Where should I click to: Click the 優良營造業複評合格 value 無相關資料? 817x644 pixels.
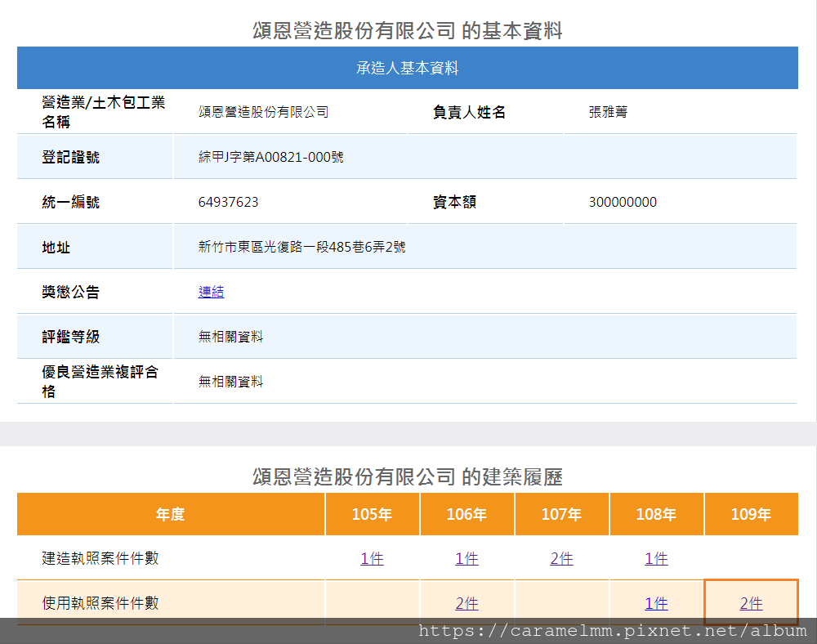(231, 382)
